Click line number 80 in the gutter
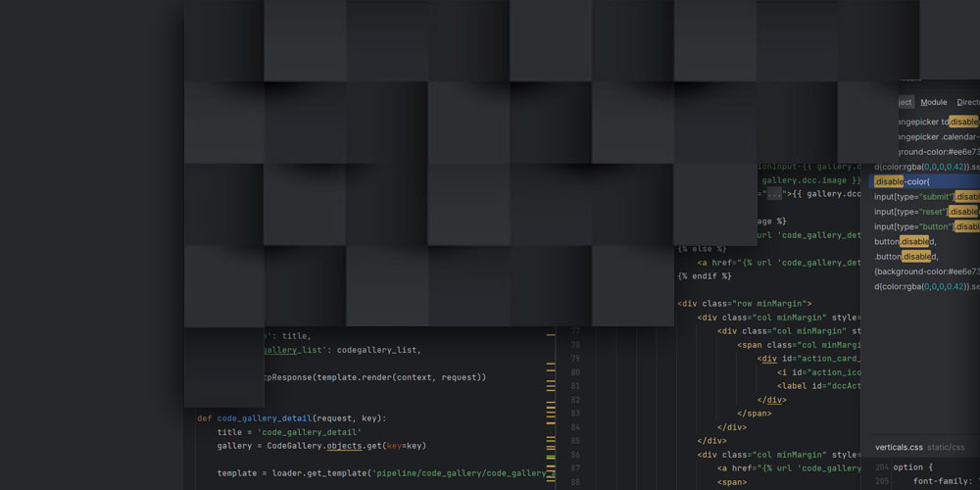This screenshot has width=980, height=490. pyautogui.click(x=573, y=372)
